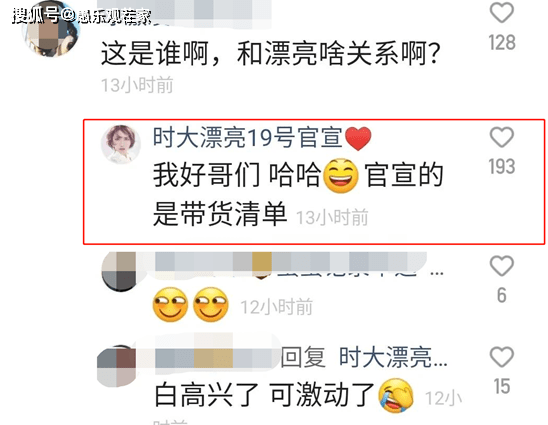
Task: Select comment text 这是谁啊，和漂亮啥关系啊?
Action: pos(270,53)
